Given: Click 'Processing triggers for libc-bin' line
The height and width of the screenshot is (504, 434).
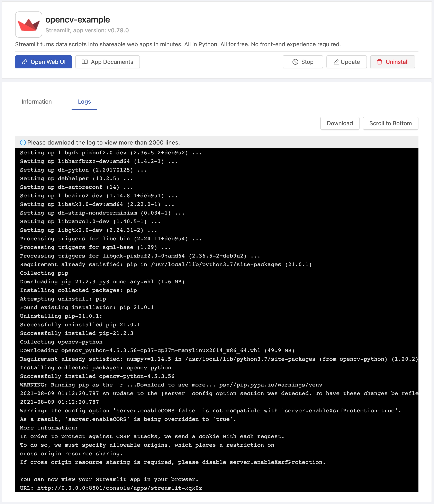Looking at the screenshot, I should click(x=111, y=239).
